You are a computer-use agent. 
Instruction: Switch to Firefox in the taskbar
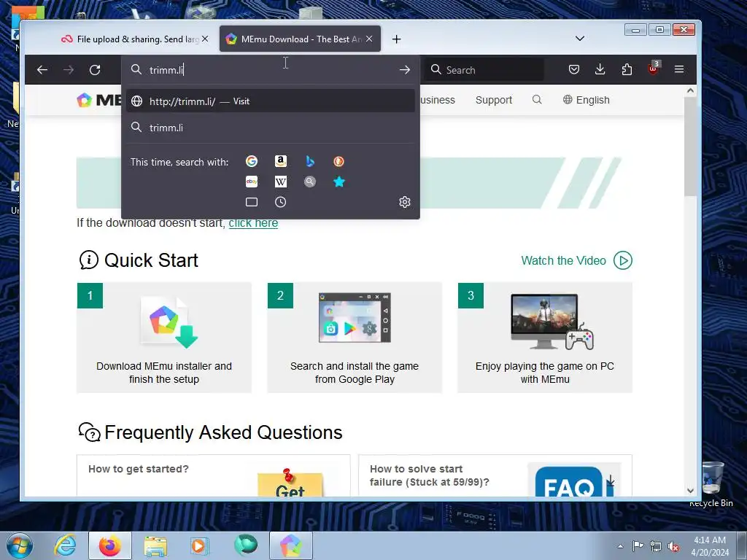[x=110, y=545]
